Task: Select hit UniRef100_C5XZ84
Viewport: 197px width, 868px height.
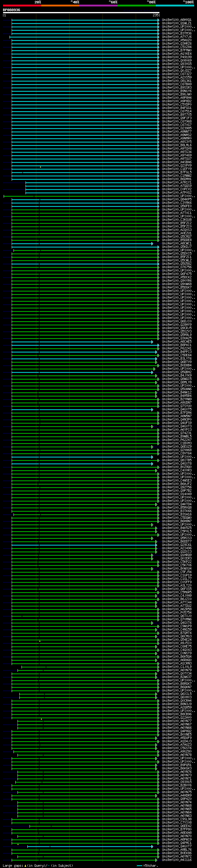Action: click(x=177, y=47)
